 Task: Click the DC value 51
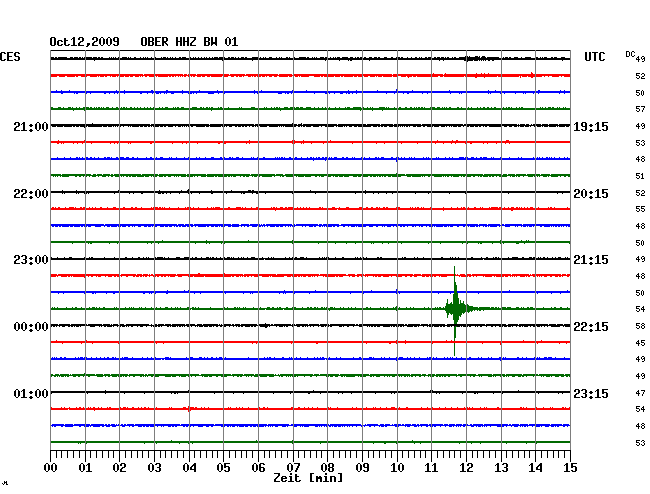(x=640, y=176)
